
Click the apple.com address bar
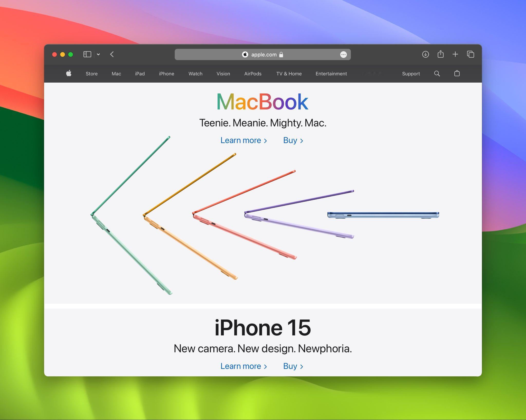262,54
